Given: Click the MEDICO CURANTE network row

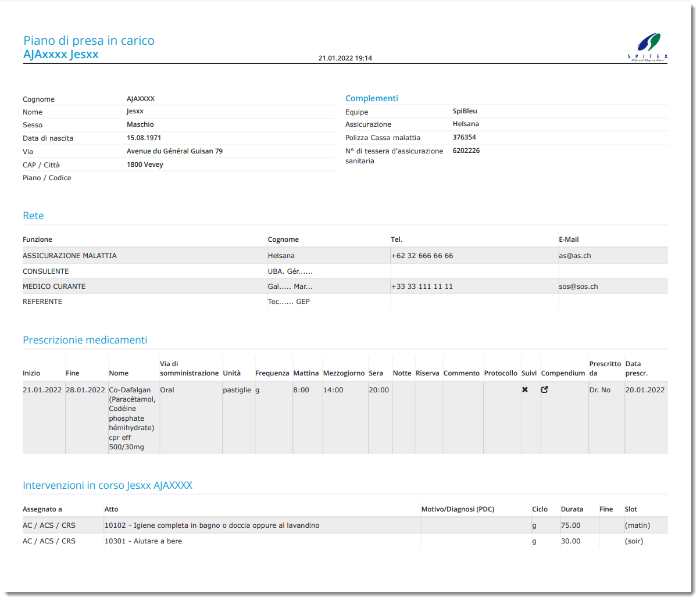Looking at the screenshot, I should pyautogui.click(x=54, y=287).
